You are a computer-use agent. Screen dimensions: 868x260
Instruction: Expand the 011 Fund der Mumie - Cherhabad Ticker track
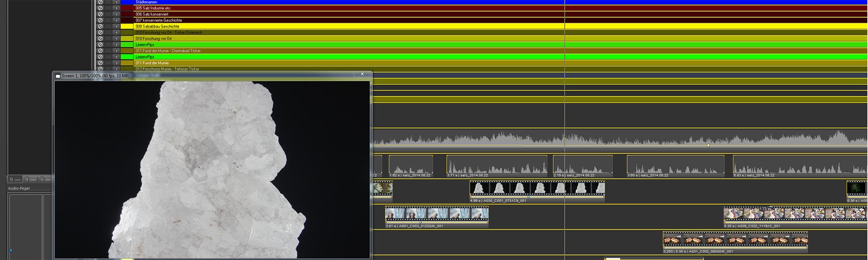pyautogui.click(x=116, y=51)
